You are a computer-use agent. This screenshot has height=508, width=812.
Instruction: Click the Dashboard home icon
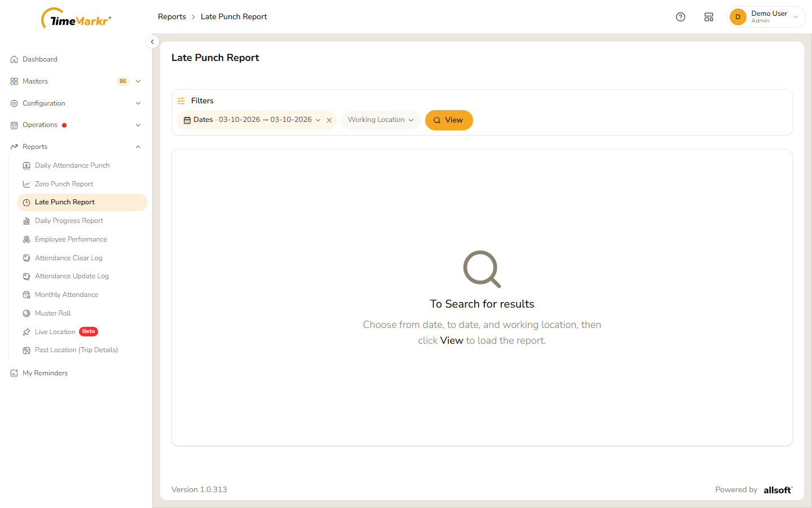tap(14, 59)
